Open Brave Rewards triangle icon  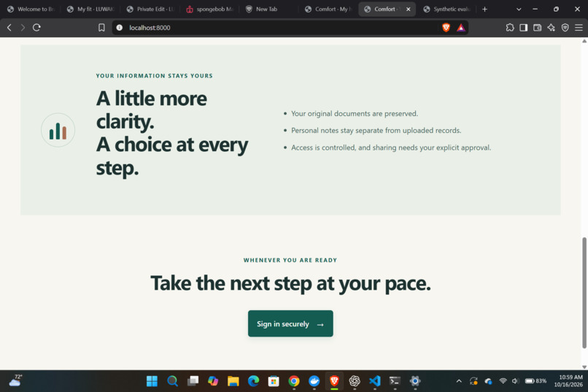pyautogui.click(x=461, y=28)
